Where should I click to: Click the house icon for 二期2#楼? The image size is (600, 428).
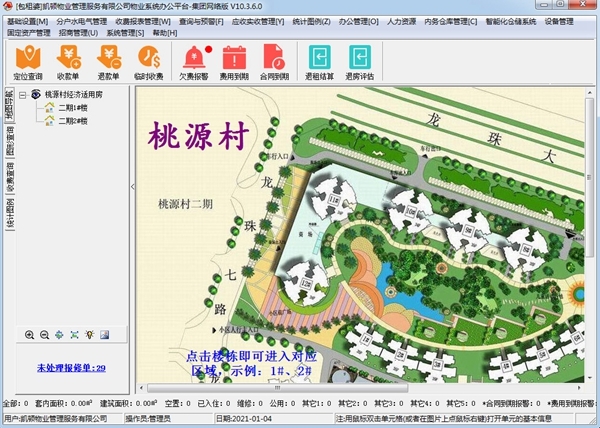[x=49, y=121]
